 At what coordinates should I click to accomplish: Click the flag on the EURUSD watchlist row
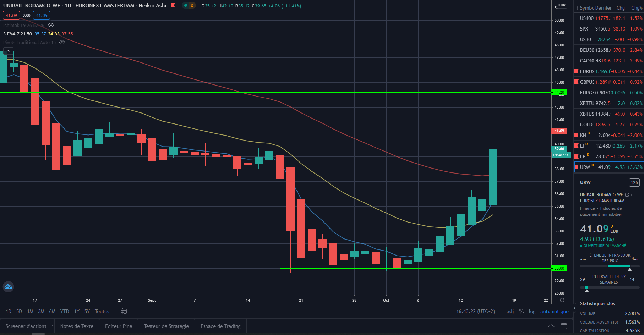coord(577,71)
